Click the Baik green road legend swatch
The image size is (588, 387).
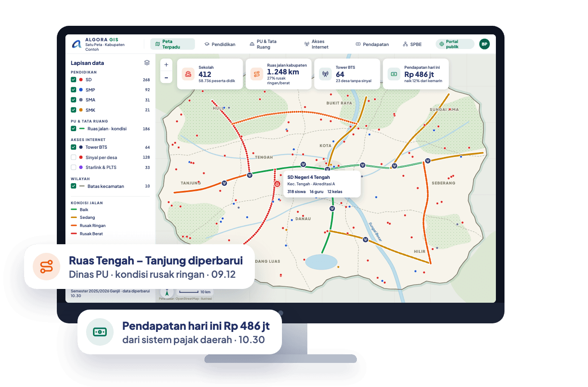click(74, 210)
